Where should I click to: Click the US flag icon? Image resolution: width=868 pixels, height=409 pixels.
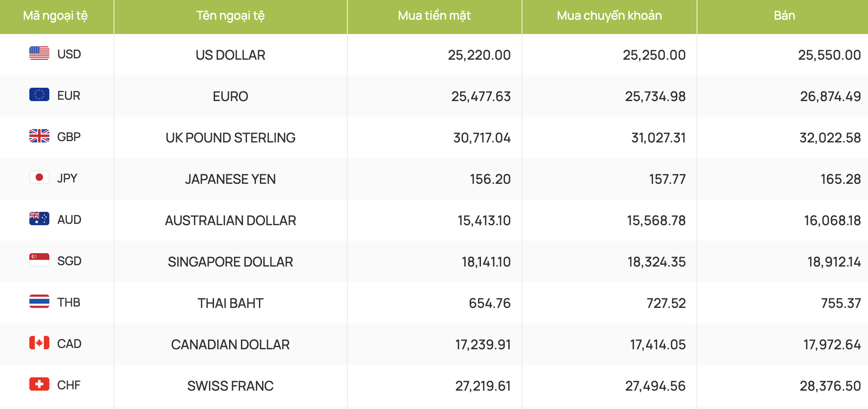coord(39,53)
